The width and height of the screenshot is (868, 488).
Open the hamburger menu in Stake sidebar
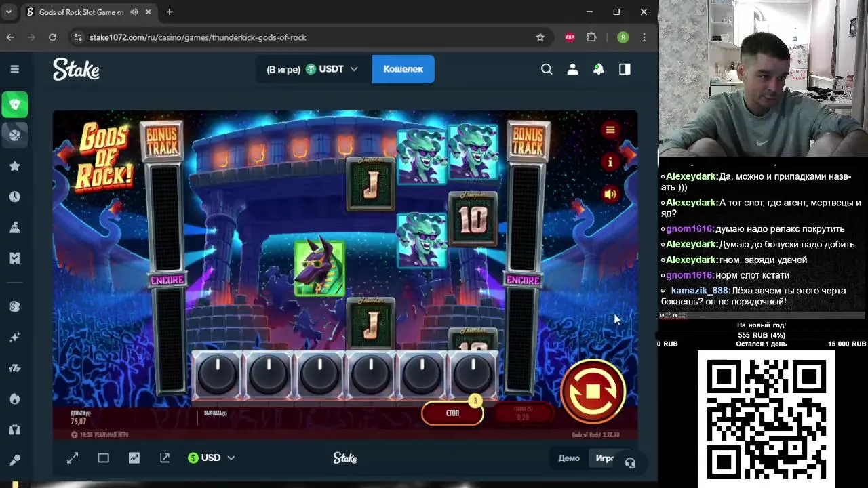click(x=14, y=69)
